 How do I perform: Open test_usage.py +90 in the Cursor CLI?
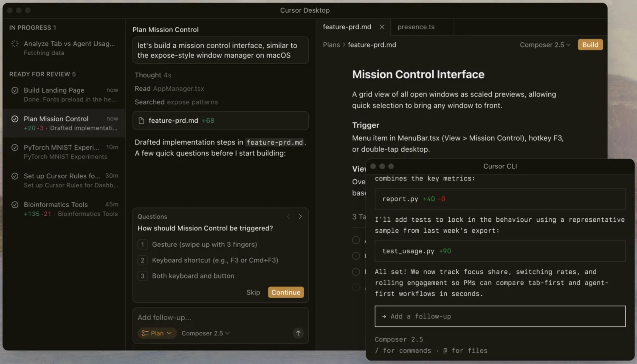tap(500, 251)
